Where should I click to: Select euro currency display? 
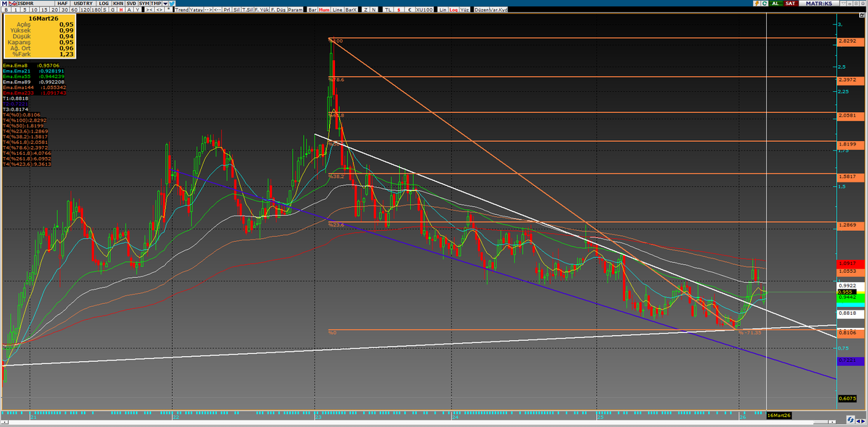(x=410, y=10)
